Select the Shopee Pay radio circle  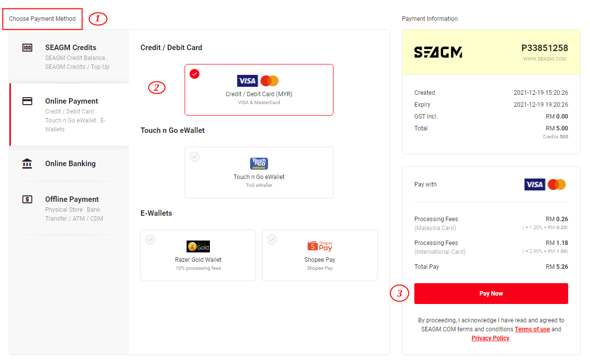272,240
